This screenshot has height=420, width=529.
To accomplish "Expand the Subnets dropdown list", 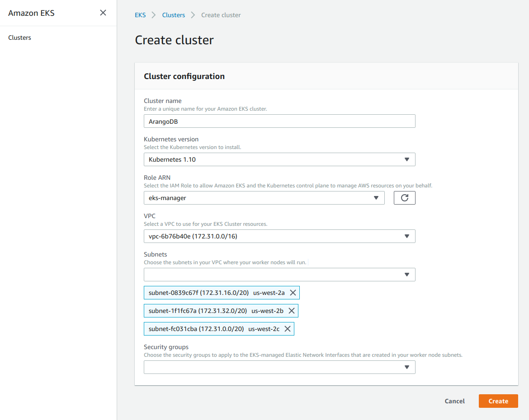I will (x=279, y=275).
